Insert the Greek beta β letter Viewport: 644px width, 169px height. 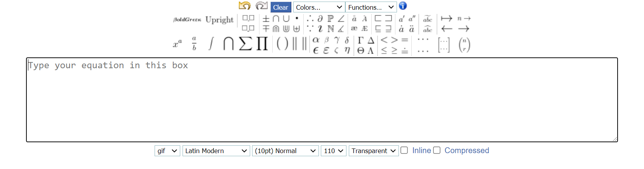[x=327, y=40]
